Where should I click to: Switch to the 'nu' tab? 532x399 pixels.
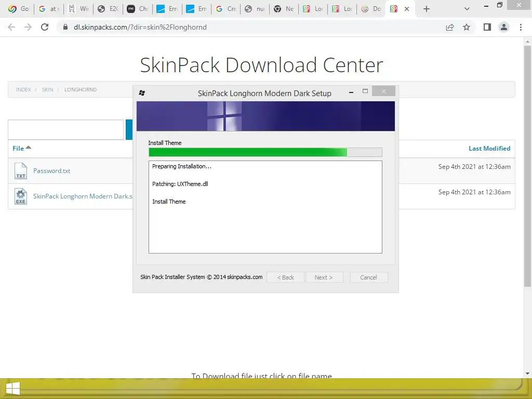coord(255,9)
